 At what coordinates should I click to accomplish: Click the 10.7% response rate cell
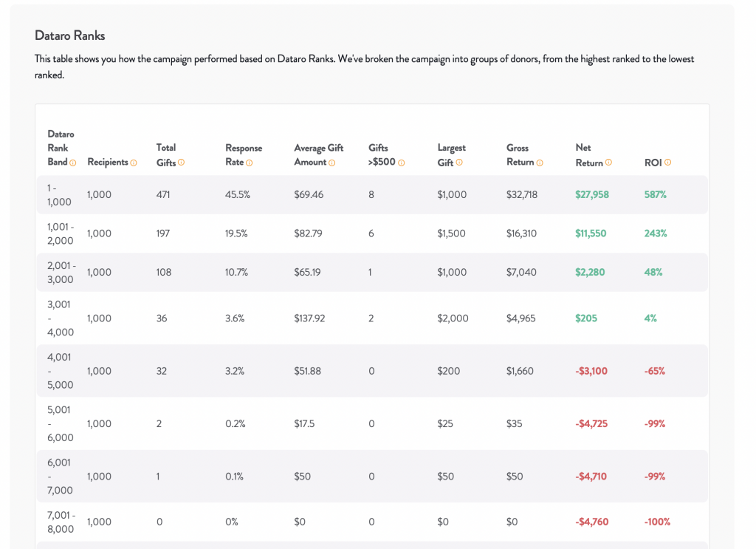point(236,273)
